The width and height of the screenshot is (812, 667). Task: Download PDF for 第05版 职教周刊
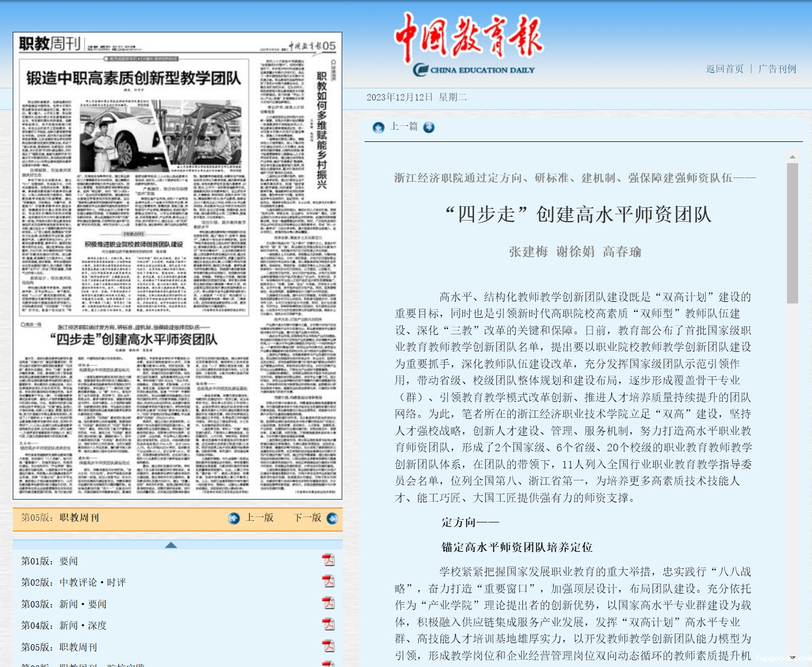click(328, 646)
